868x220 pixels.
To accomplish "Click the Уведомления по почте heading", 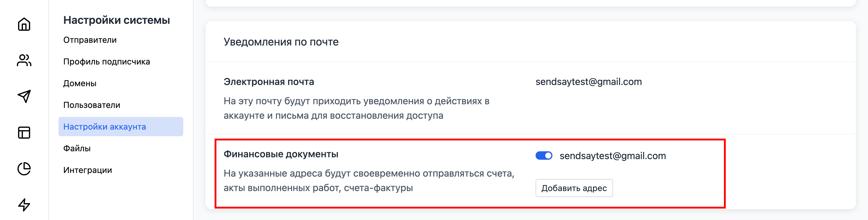I will (x=281, y=42).
